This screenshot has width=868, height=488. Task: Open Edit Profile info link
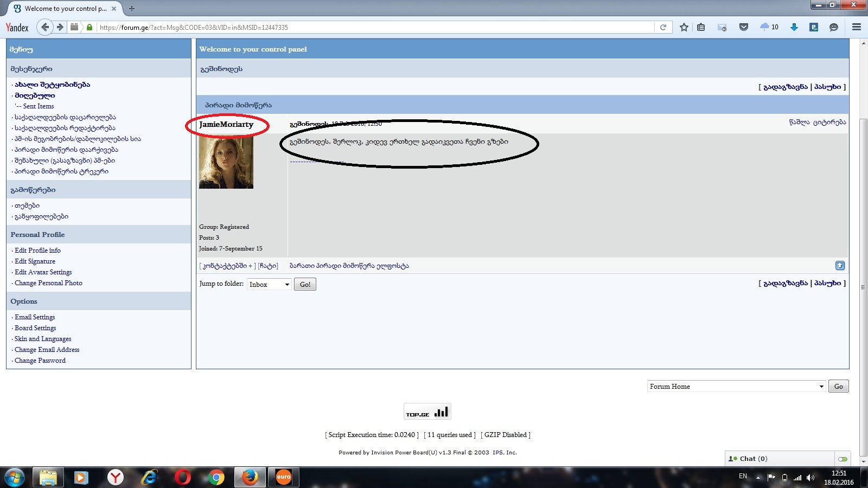[x=37, y=251]
